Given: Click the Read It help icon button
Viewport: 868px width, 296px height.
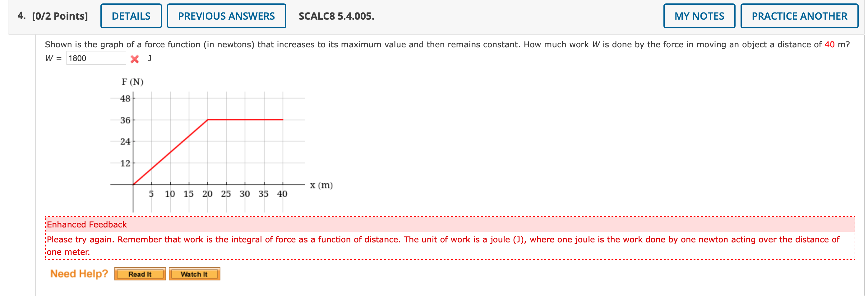Looking at the screenshot, I should pyautogui.click(x=140, y=274).
